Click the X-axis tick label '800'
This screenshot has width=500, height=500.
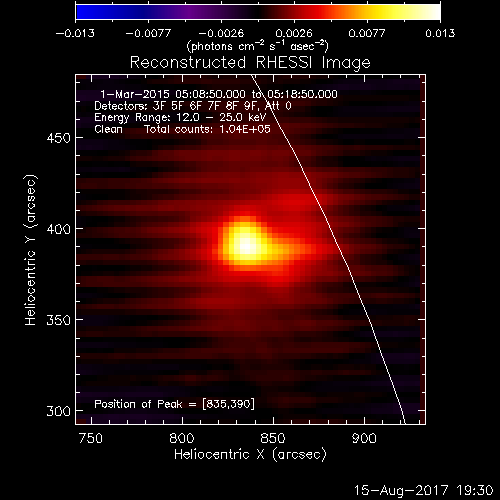click(182, 438)
